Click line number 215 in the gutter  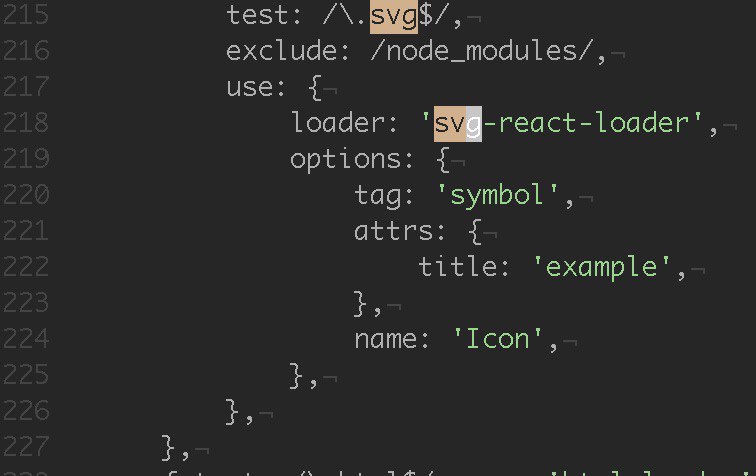click(26, 14)
